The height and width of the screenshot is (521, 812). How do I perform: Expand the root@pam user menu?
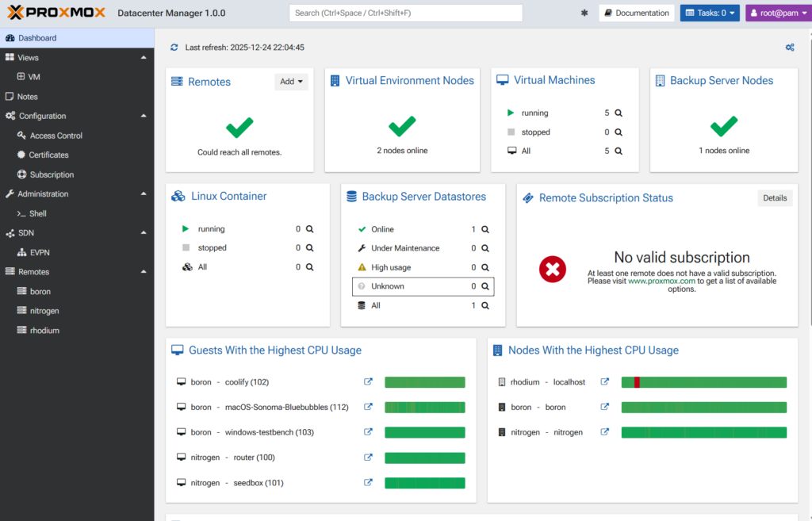pyautogui.click(x=775, y=13)
